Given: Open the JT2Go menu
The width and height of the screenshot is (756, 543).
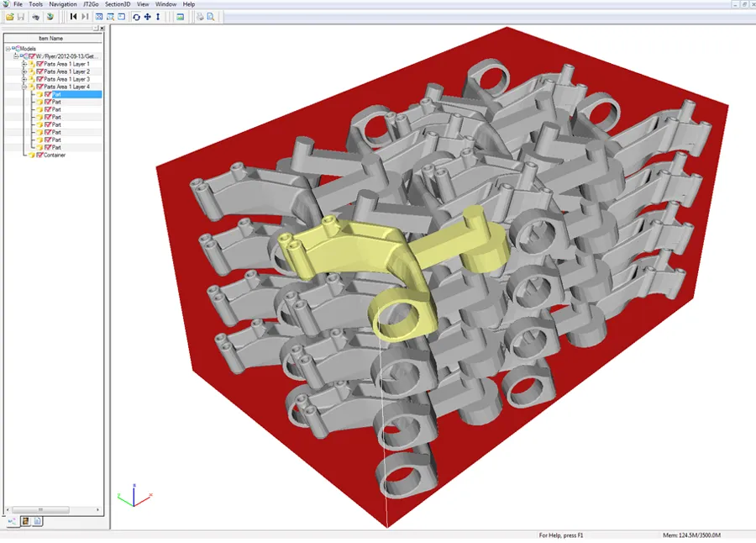Looking at the screenshot, I should 91,4.
